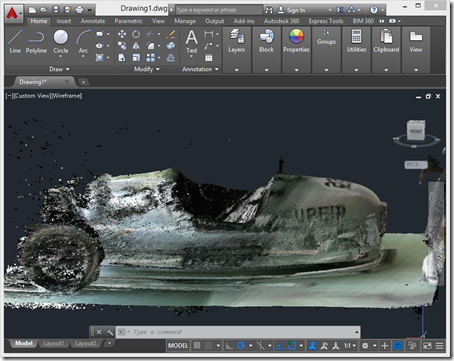Viewport: 454px width, 361px height.
Task: Toggle snap mode in status bar
Action: point(208,346)
